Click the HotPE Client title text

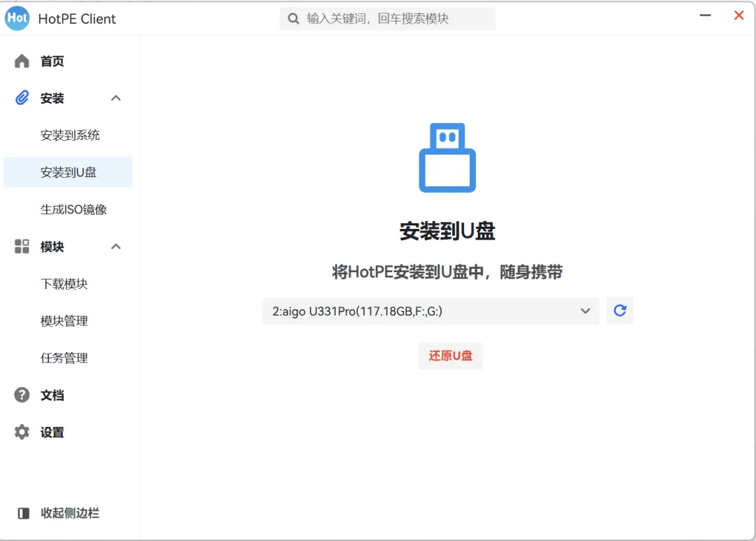(x=77, y=19)
